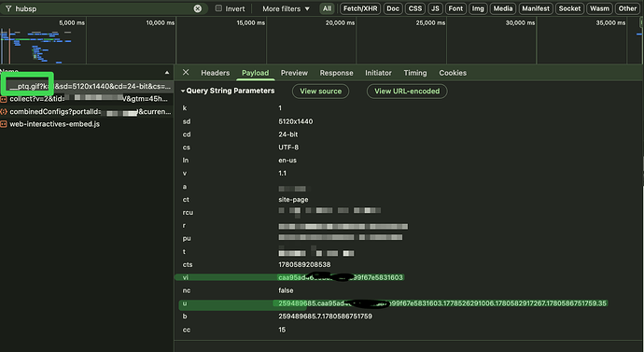Filter by Socket requests
This screenshot has height=352, width=644.
(x=569, y=8)
